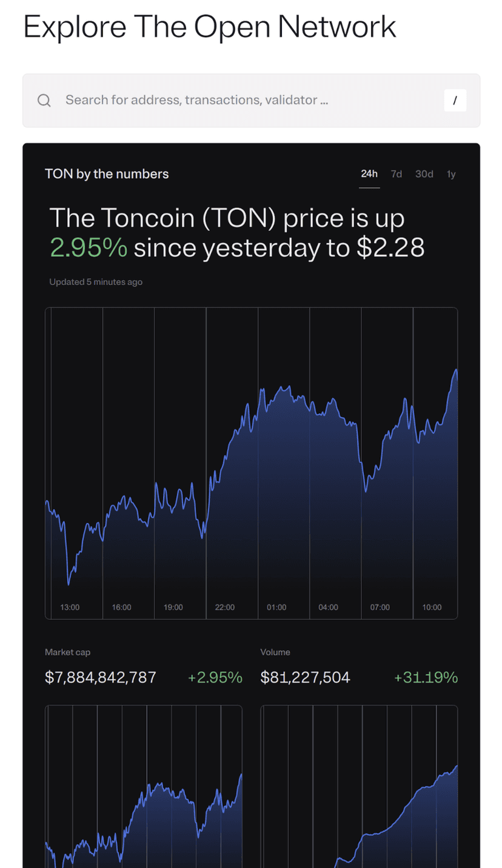
Task: Open the Volume mini chart
Action: point(359,788)
